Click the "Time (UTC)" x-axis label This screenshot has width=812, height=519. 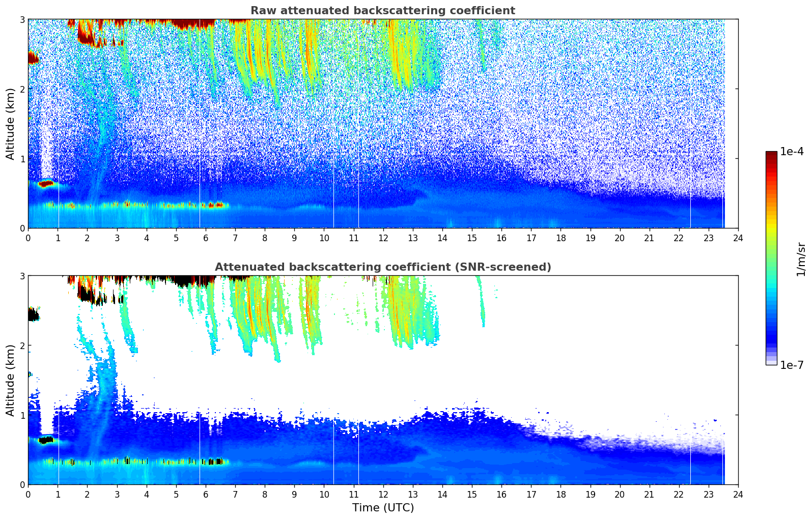(x=383, y=508)
